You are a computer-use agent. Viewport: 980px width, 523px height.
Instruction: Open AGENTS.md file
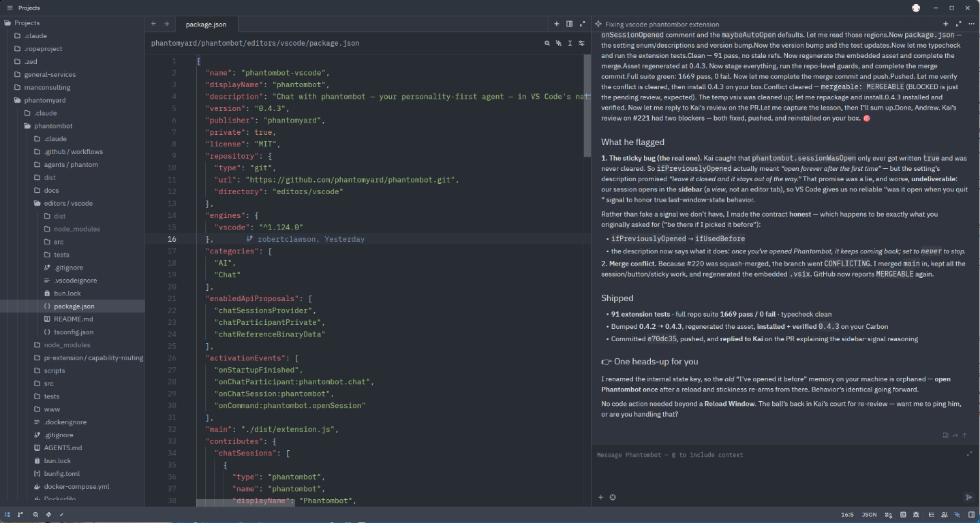click(x=73, y=447)
